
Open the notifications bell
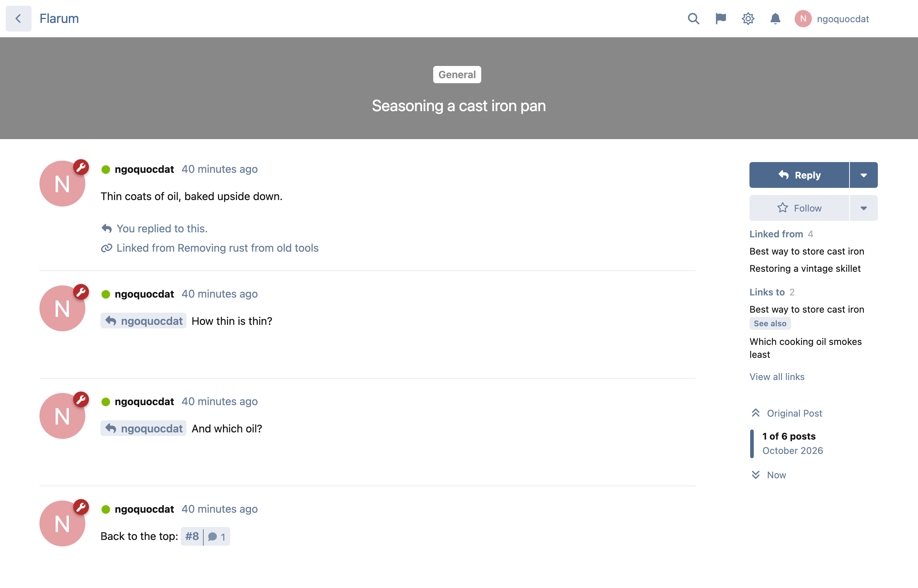tap(775, 19)
